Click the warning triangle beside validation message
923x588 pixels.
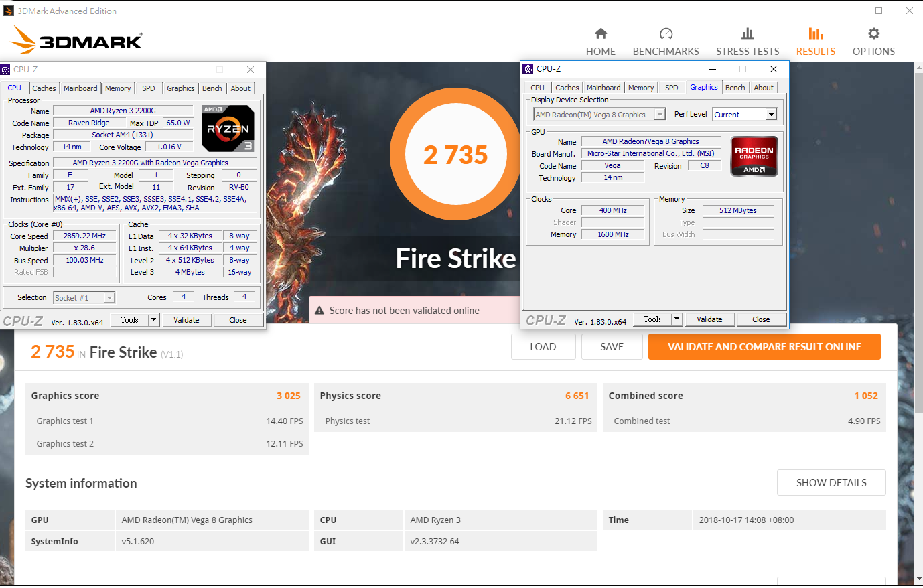(x=319, y=311)
